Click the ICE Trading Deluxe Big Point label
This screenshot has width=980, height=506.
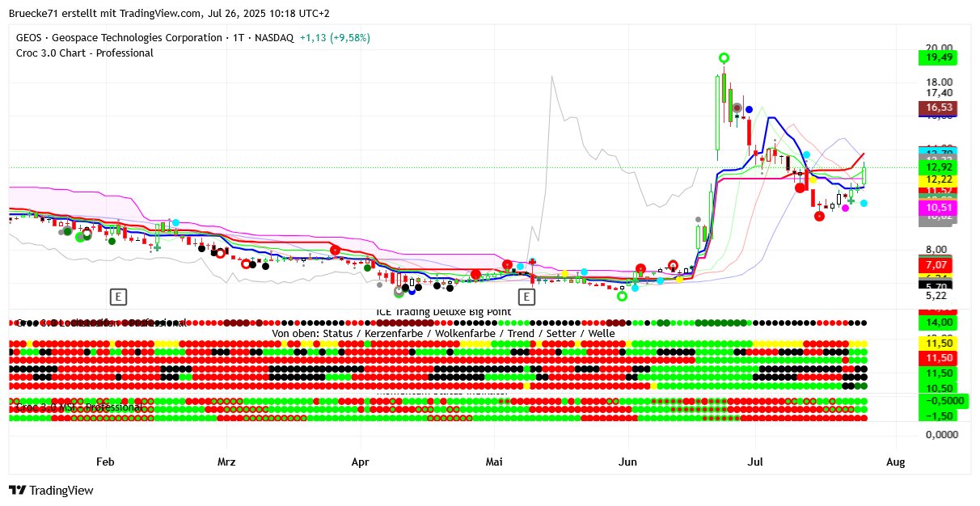tap(443, 312)
